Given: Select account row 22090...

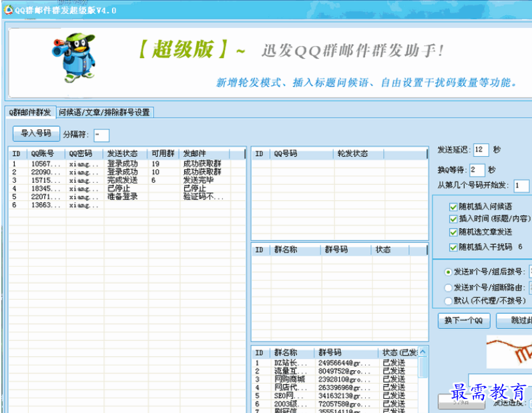Looking at the screenshot, I should coord(127,172).
